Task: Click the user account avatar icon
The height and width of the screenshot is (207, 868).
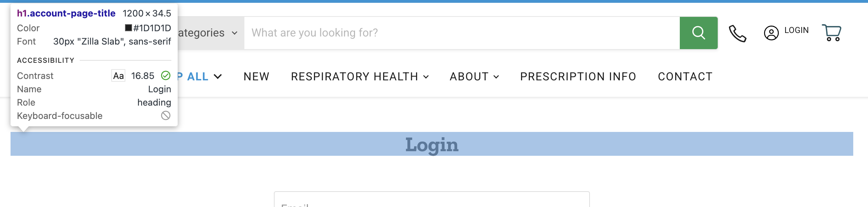Action: tap(771, 33)
